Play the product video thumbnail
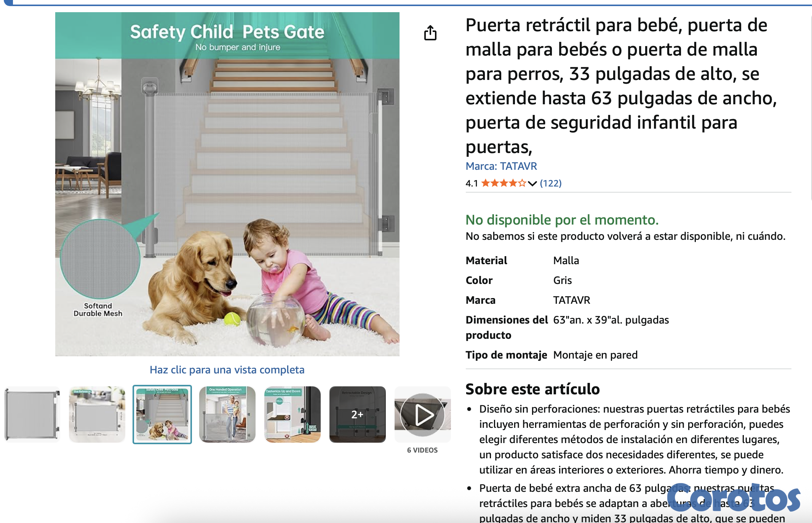The height and width of the screenshot is (523, 812). click(423, 415)
